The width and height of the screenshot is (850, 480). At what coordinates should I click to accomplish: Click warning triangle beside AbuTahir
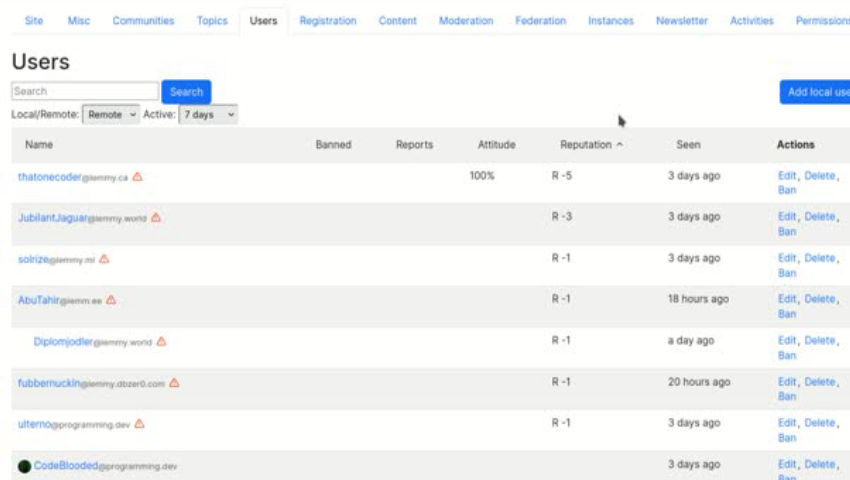[111, 300]
